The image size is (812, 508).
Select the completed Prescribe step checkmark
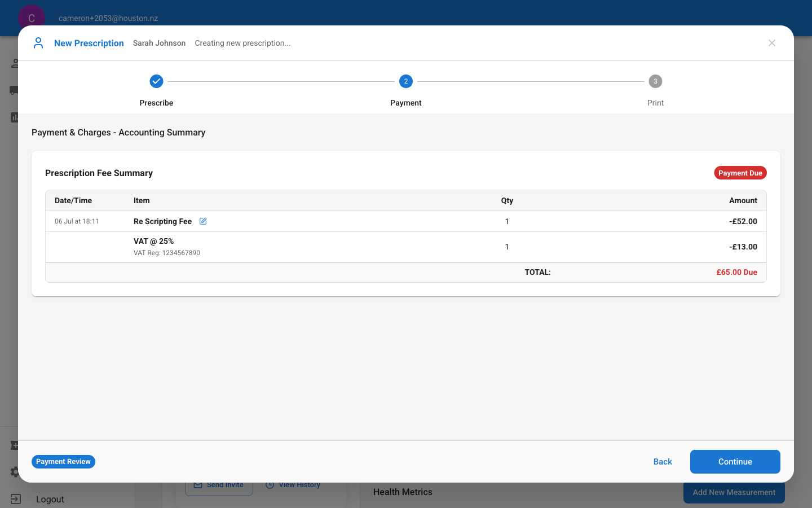156,81
